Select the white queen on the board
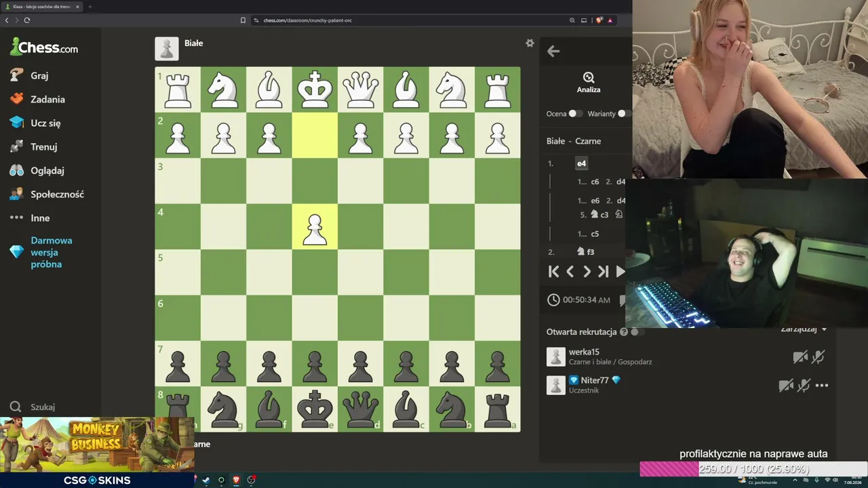This screenshot has height=488, width=868. pos(360,89)
